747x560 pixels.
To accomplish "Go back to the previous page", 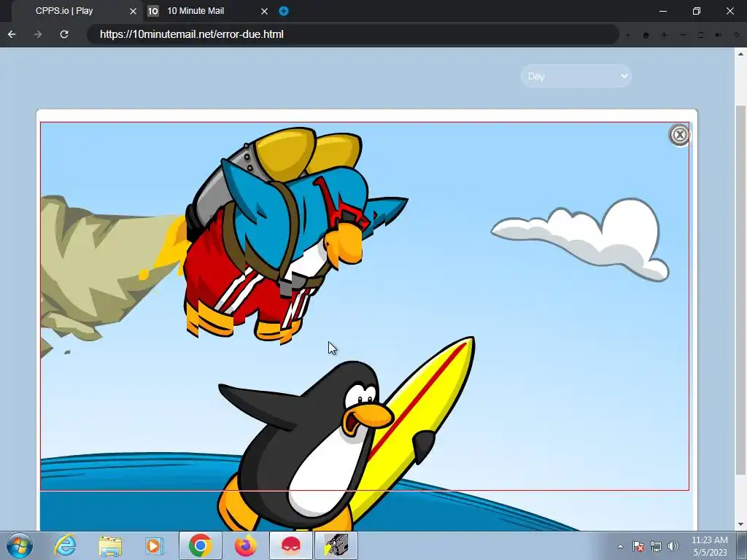I will pyautogui.click(x=12, y=34).
